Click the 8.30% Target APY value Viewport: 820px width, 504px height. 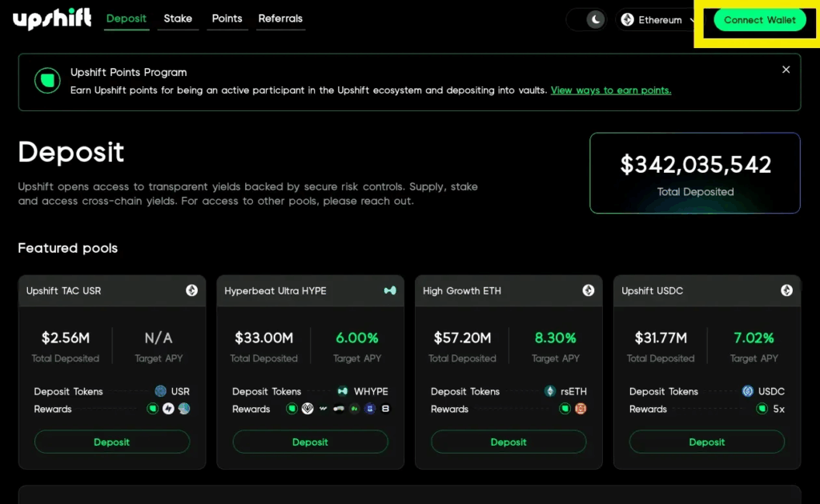click(556, 338)
